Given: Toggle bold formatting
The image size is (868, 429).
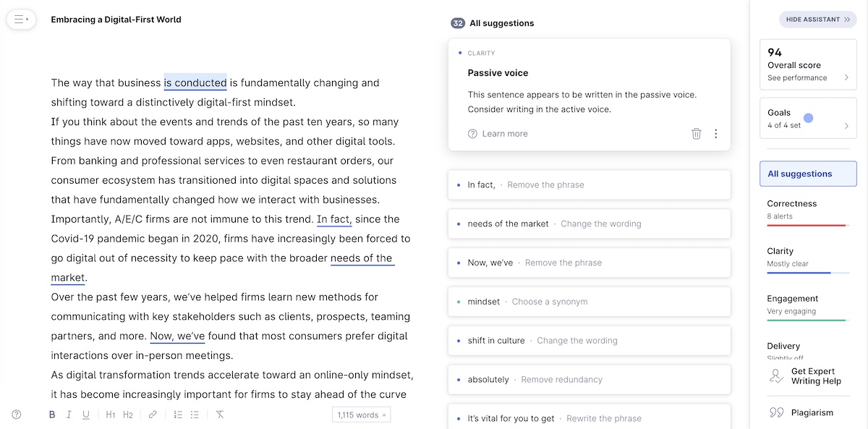Looking at the screenshot, I should pos(51,414).
